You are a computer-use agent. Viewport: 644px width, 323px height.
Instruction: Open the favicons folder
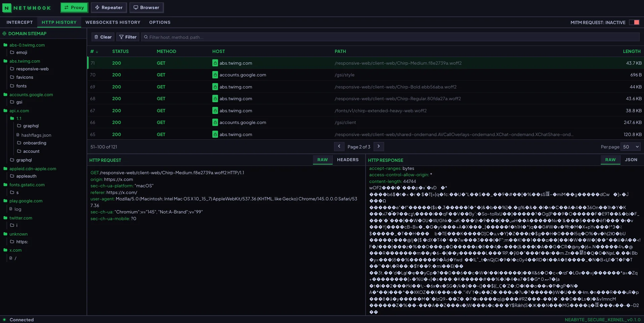pyautogui.click(x=22, y=77)
